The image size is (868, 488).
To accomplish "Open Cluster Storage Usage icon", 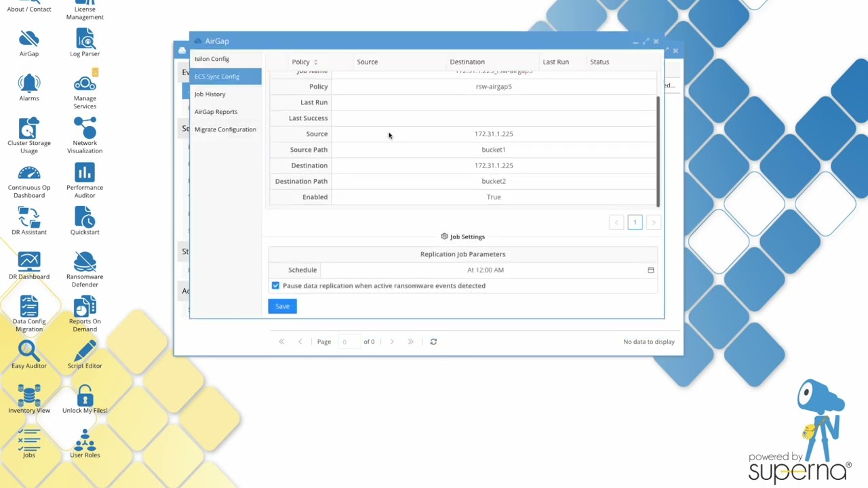I will pos(28,136).
